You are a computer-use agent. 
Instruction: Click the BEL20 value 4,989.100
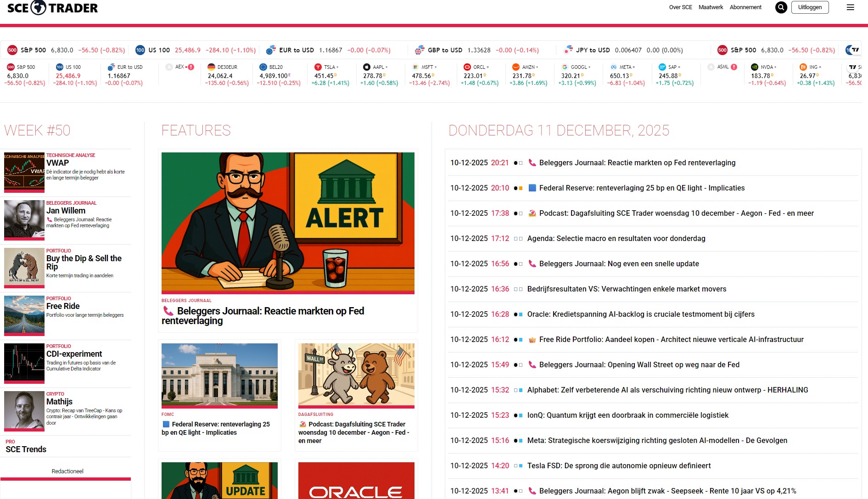(274, 76)
